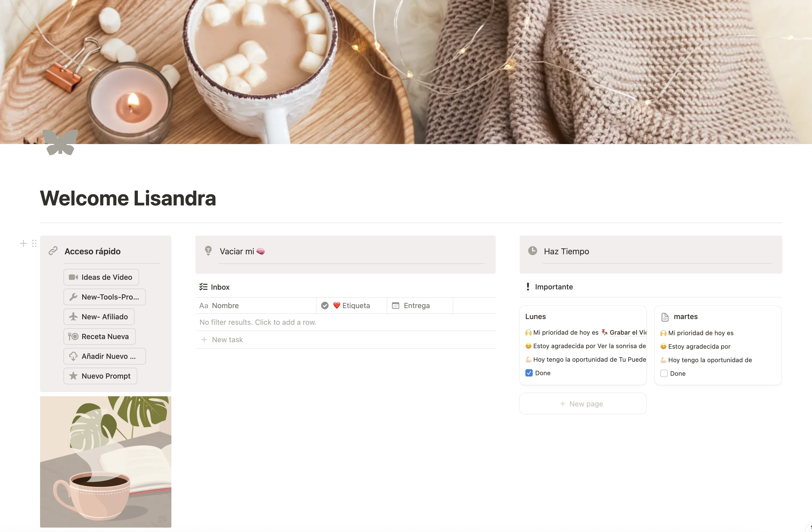Open the Inbox view tab

pyautogui.click(x=215, y=287)
